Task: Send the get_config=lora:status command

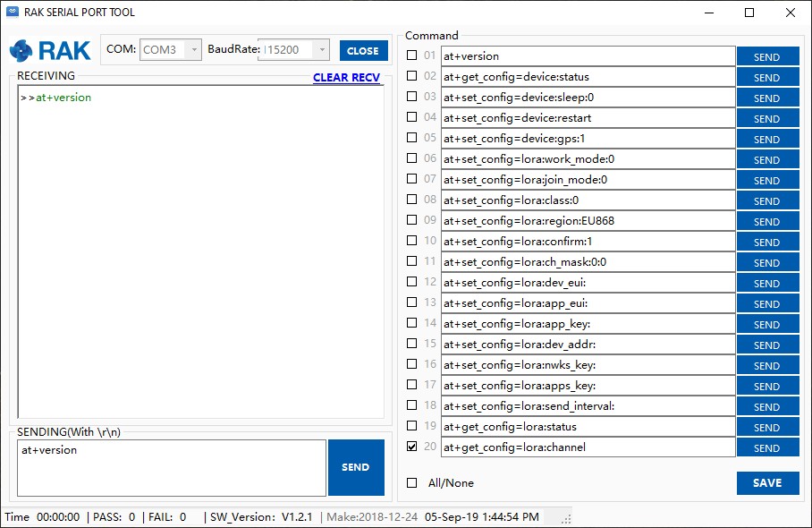Action: [x=767, y=427]
